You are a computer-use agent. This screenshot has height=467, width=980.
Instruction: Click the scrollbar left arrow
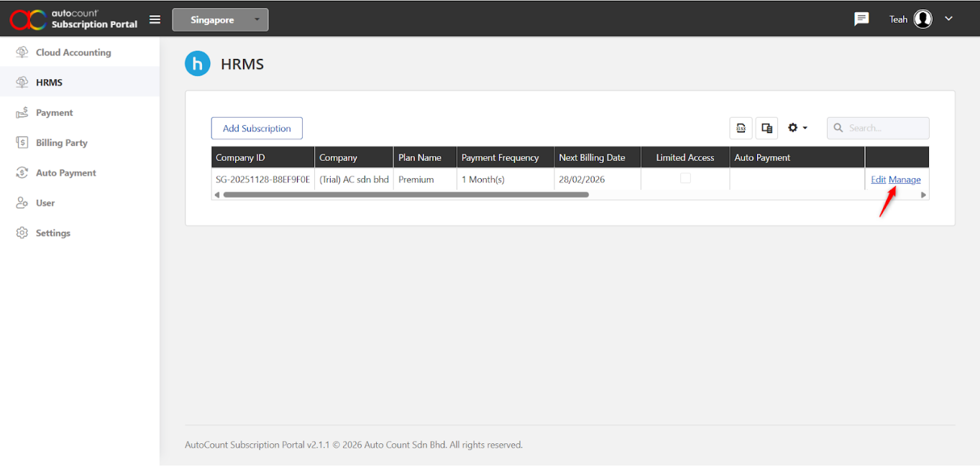tap(216, 195)
